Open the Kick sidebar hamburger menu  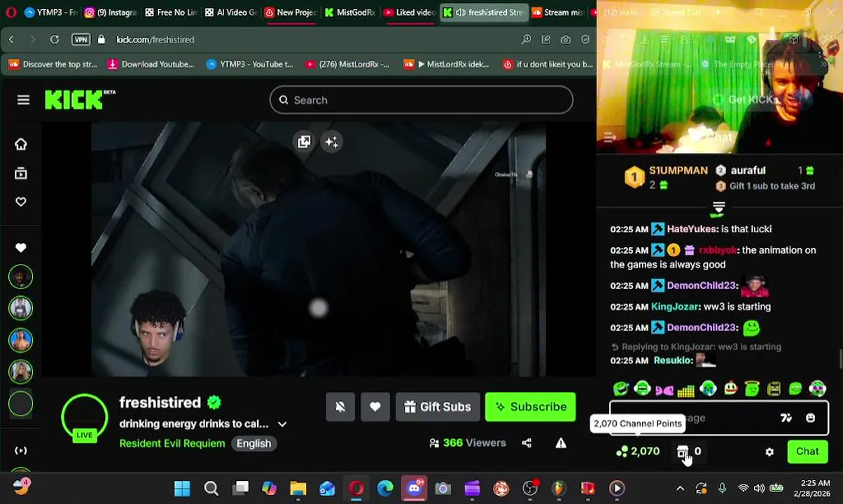[x=23, y=100]
